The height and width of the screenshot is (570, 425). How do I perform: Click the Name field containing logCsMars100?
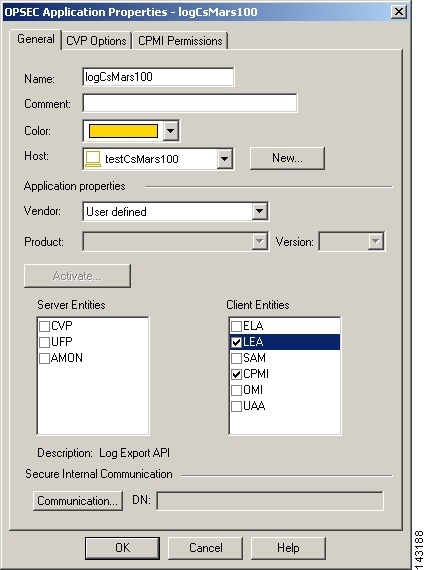click(158, 77)
